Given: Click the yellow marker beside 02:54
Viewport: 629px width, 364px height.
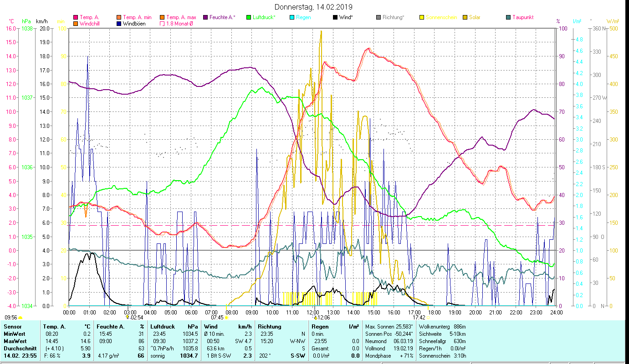Looking at the screenshot, I should point(128,318).
